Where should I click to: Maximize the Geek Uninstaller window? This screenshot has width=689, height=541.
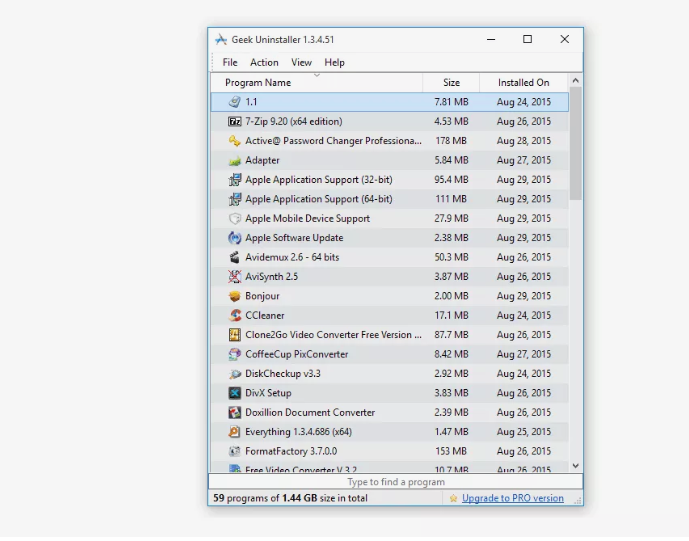pos(527,39)
